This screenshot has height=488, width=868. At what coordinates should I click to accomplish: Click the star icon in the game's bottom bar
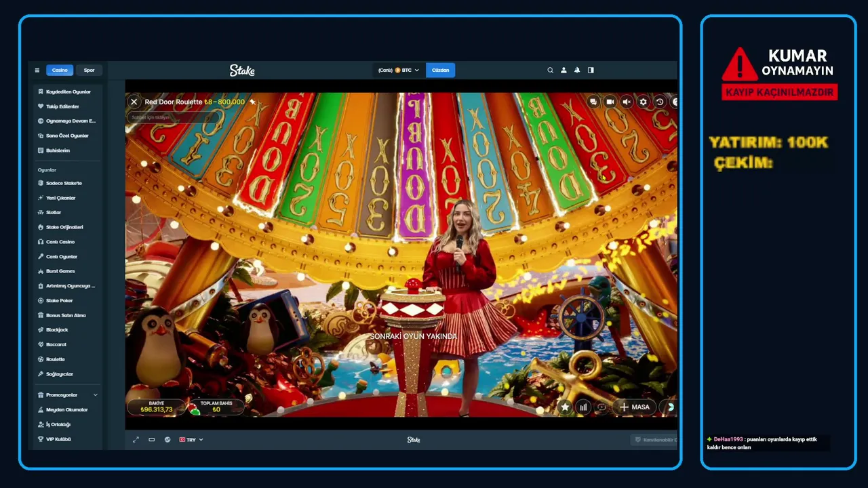pos(565,407)
